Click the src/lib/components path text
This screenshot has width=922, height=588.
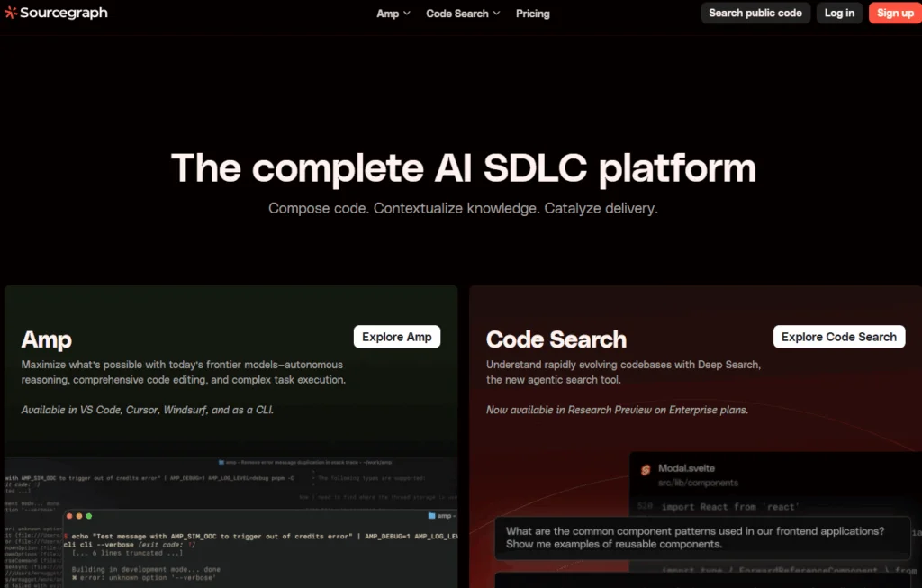tap(698, 483)
